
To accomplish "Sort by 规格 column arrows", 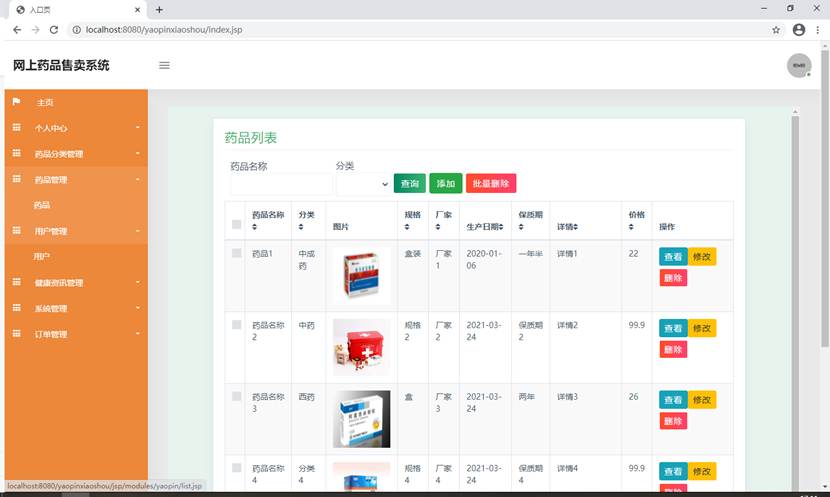I will [407, 227].
